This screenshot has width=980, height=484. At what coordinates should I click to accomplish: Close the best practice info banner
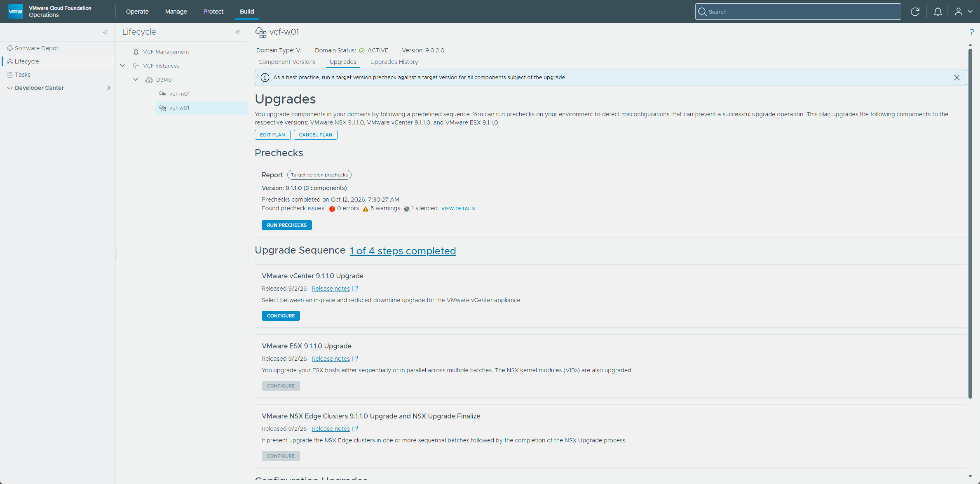click(957, 78)
